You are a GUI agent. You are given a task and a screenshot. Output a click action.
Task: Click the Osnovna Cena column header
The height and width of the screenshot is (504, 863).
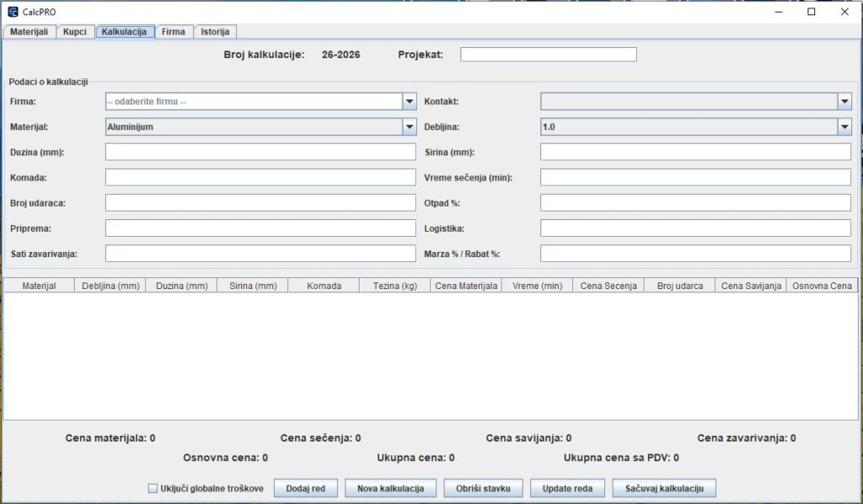coord(822,286)
